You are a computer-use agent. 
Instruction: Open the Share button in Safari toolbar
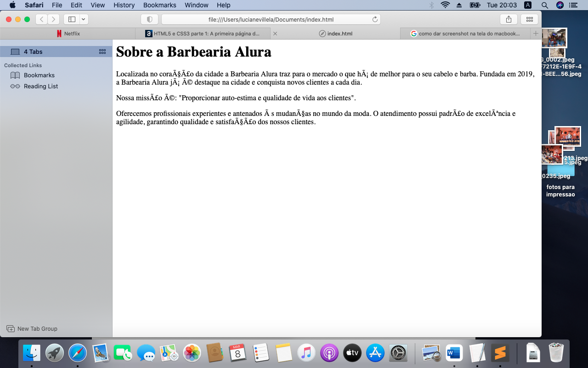coord(509,19)
